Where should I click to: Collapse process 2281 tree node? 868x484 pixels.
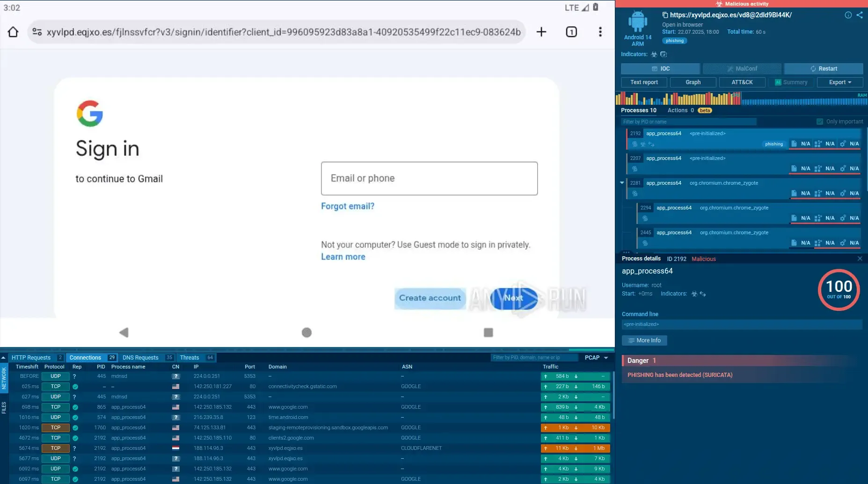[622, 183]
